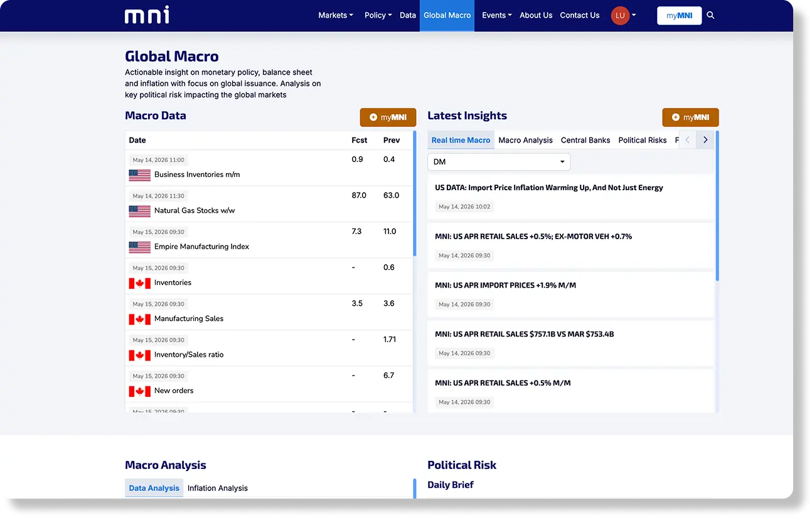Open Import Price Inflation Warming Up article
This screenshot has height=518, width=812.
pos(548,188)
